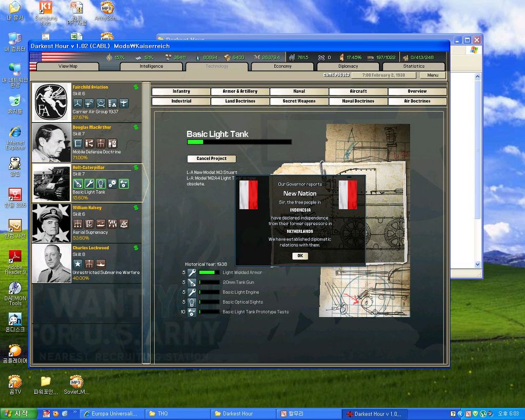Click the Basic Light Tank progress bar
Viewport: 525px width, 420px height.
coord(239,142)
